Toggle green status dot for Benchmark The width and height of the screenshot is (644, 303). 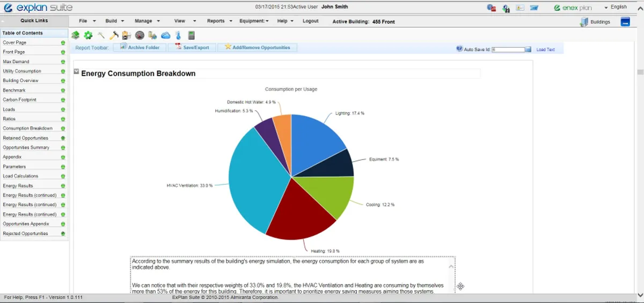(63, 90)
